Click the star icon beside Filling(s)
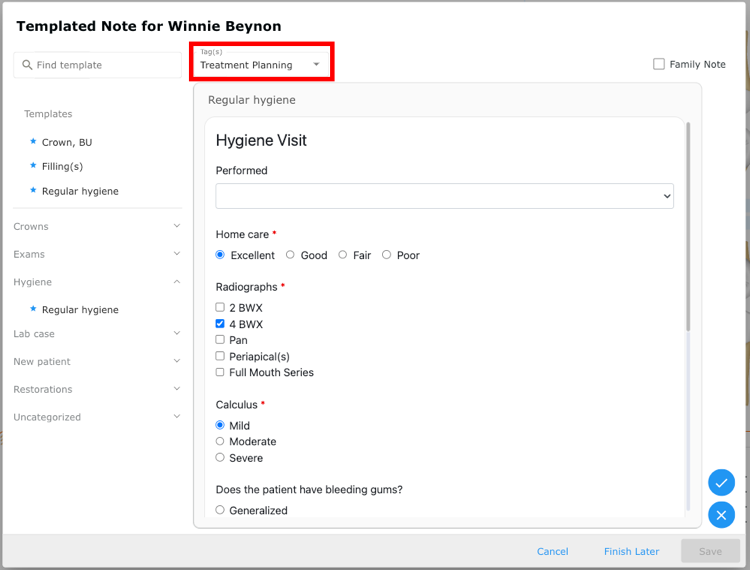The width and height of the screenshot is (750, 570). (33, 165)
